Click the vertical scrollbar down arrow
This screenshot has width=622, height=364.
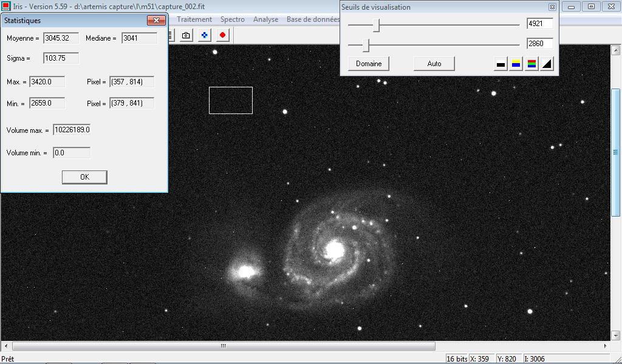pos(616,335)
